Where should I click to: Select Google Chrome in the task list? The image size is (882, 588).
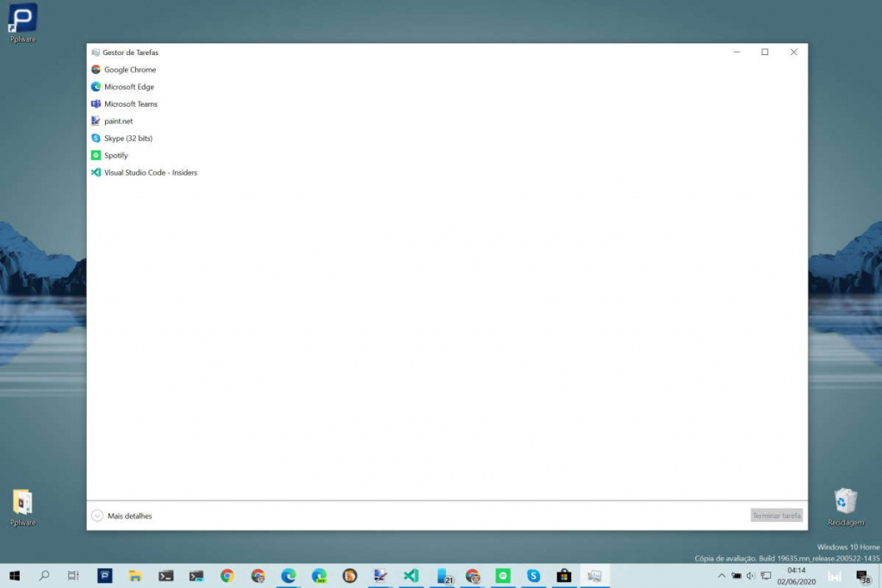point(129,70)
